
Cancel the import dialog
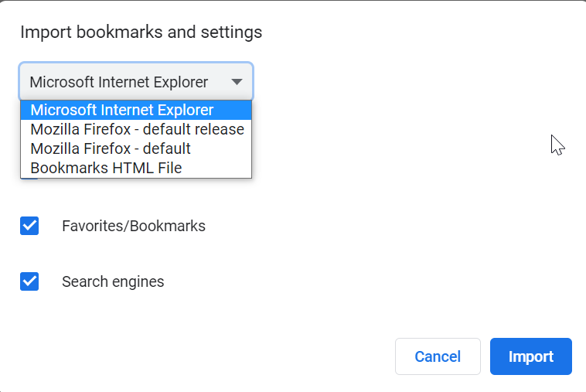[x=438, y=356]
